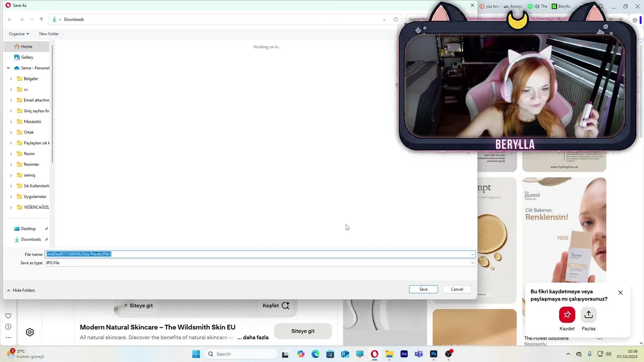Open the address bar history dropdown
The image size is (644, 362).
pos(384,20)
